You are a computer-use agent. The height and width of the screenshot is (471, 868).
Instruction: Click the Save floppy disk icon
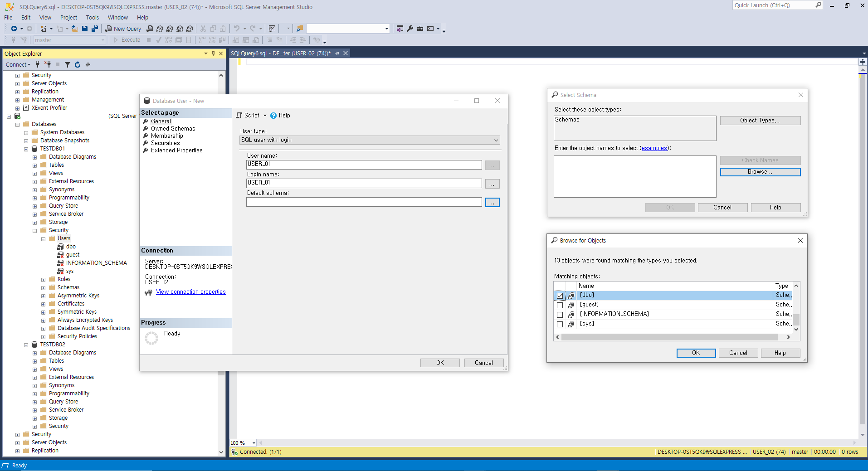click(x=85, y=29)
